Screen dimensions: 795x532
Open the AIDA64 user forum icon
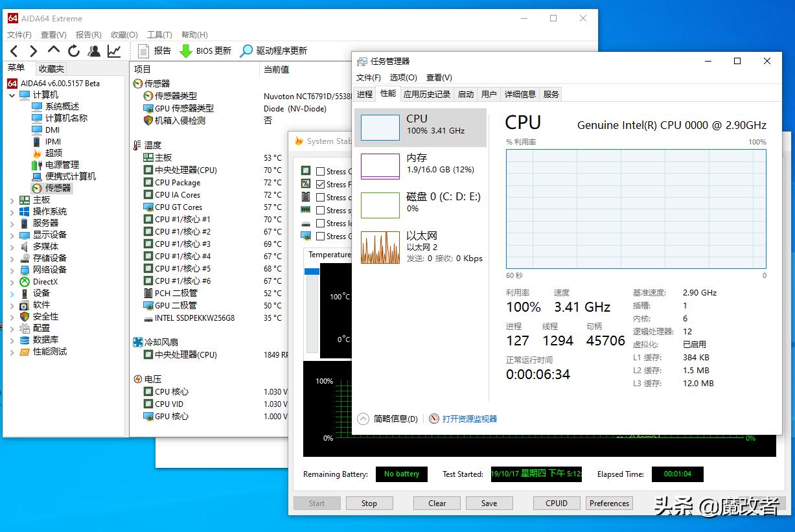point(94,51)
